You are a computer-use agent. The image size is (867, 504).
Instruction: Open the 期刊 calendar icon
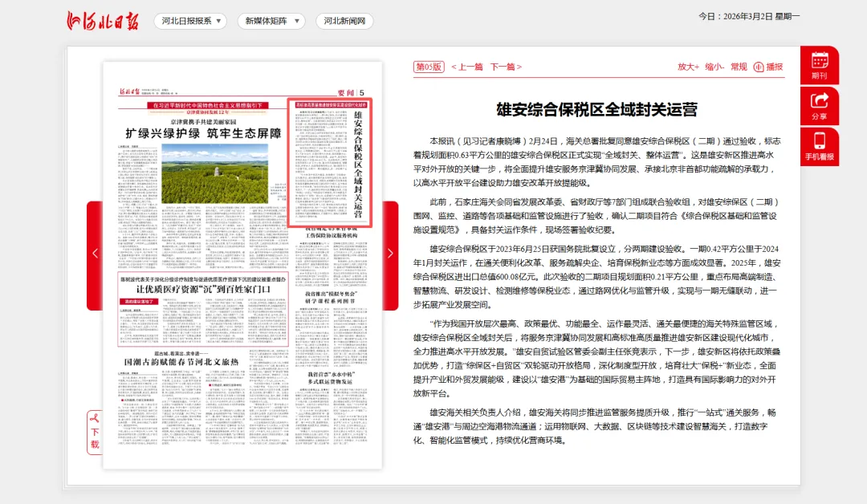point(820,65)
